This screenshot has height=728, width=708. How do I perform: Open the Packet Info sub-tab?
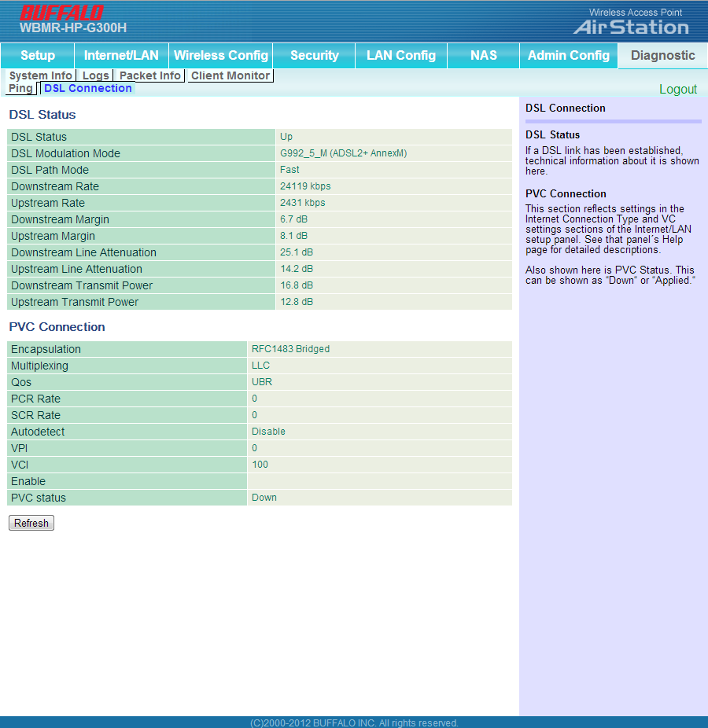click(149, 76)
